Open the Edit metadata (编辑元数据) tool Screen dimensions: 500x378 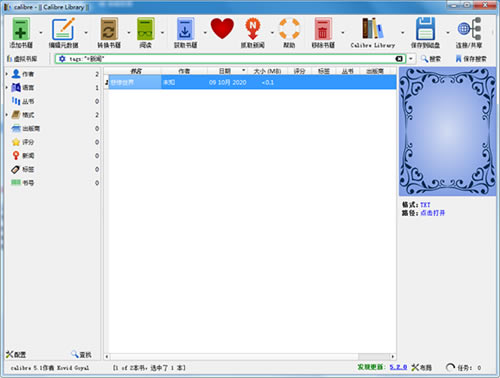63,33
